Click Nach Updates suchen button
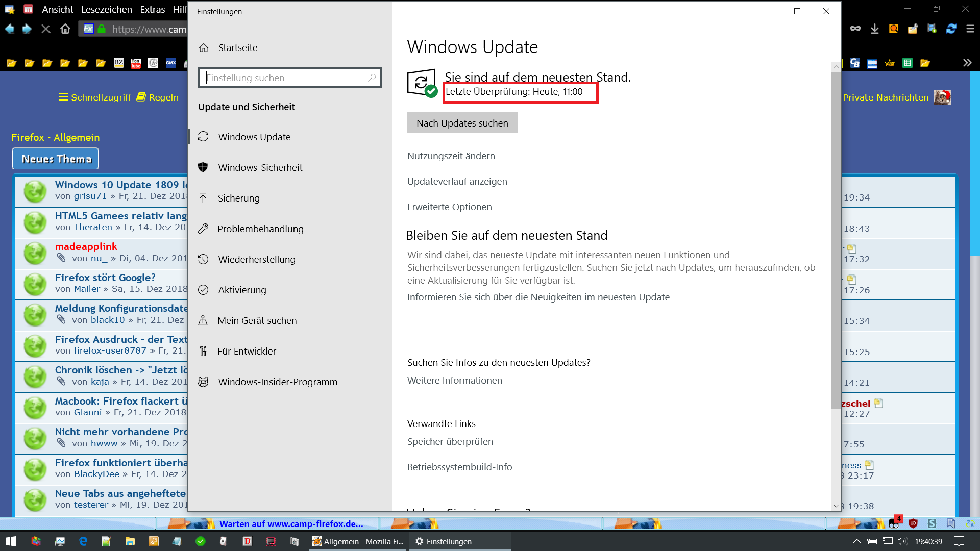Image resolution: width=980 pixels, height=551 pixels. tap(462, 123)
